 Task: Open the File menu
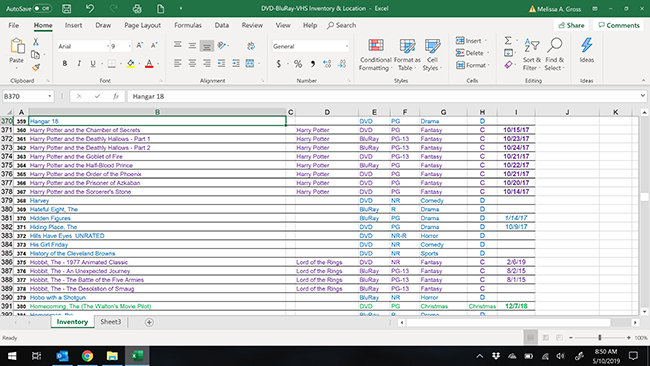tap(14, 25)
